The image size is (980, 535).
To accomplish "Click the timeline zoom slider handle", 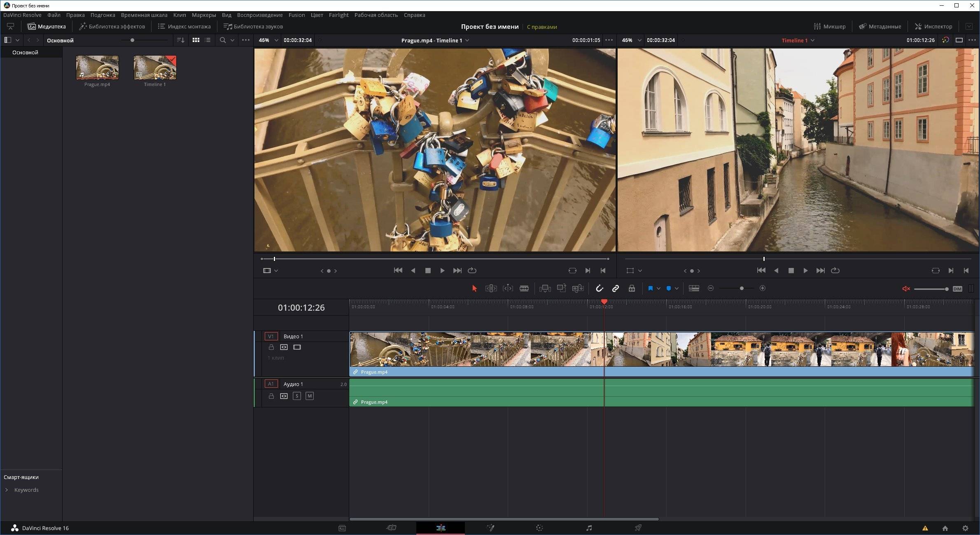I will point(742,288).
